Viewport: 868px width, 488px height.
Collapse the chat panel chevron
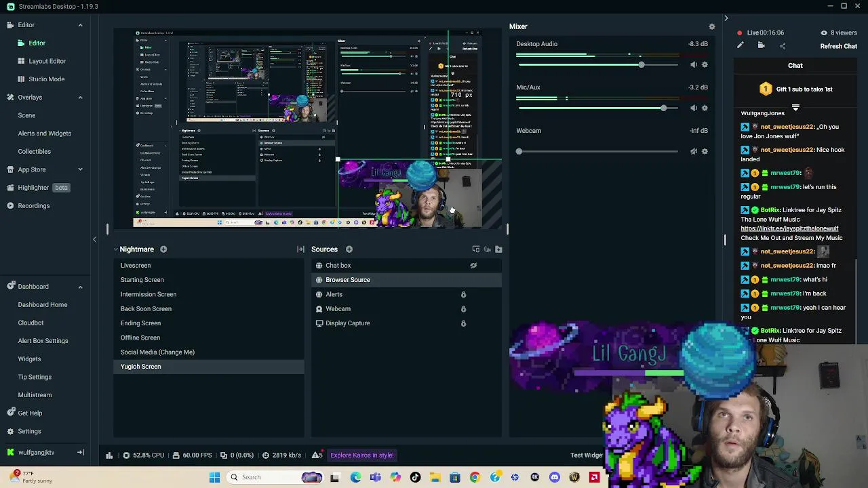[726, 18]
